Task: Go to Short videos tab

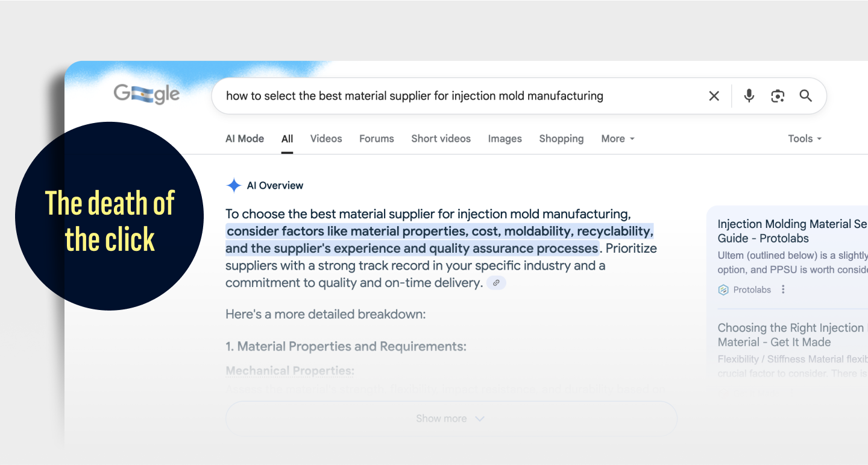Action: (x=441, y=139)
